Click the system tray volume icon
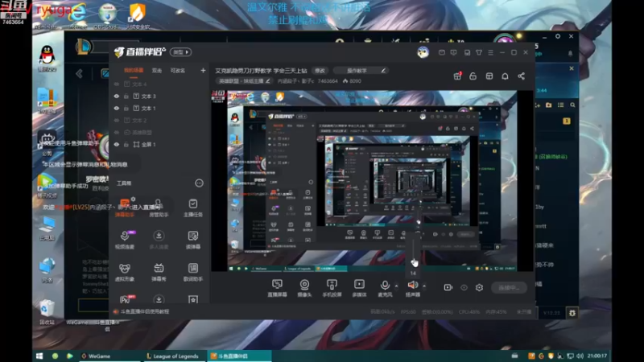This screenshot has width=644, height=362. point(580,356)
